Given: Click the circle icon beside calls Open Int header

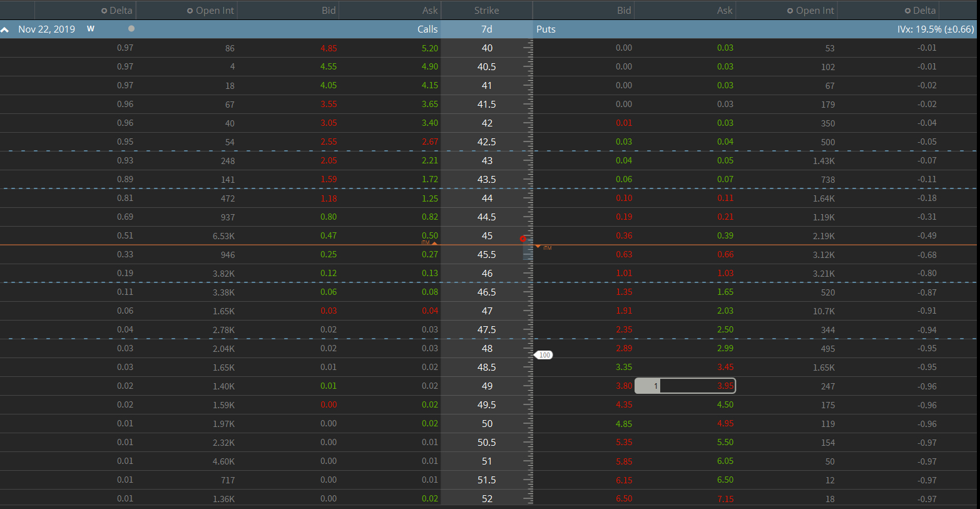Looking at the screenshot, I should pyautogui.click(x=190, y=11).
